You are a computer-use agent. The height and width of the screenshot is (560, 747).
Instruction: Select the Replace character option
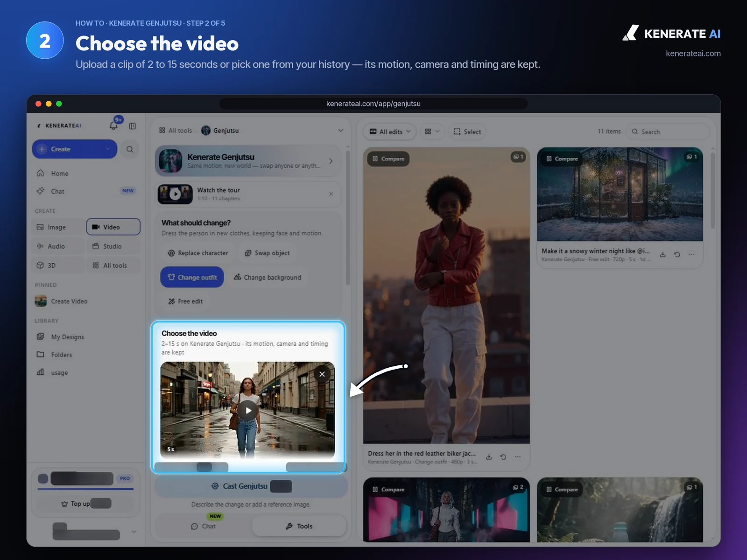(198, 253)
